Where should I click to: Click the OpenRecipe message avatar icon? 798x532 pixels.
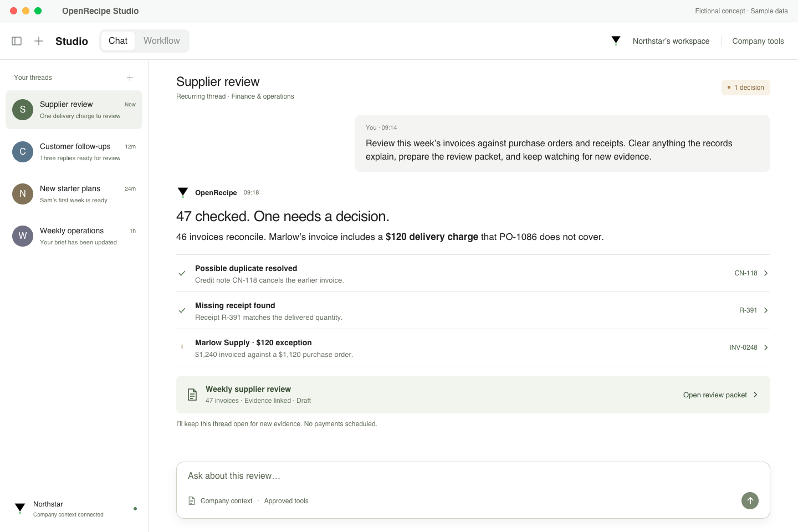(183, 193)
